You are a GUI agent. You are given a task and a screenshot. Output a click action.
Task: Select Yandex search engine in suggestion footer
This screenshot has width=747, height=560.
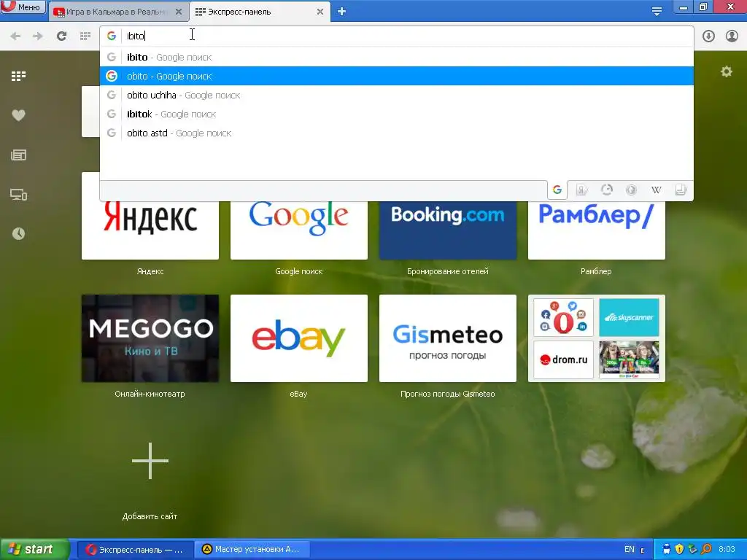(581, 190)
